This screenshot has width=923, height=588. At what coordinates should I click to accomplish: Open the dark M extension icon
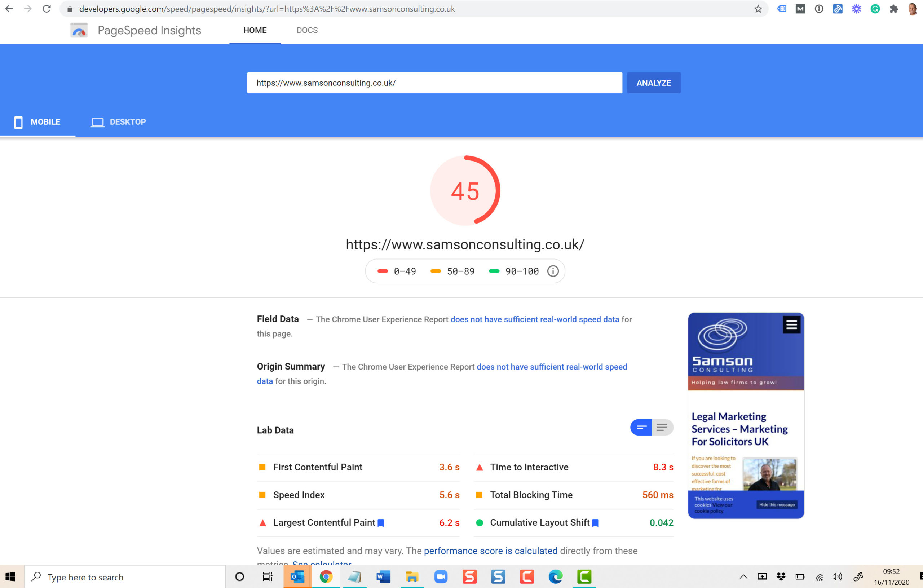800,9
